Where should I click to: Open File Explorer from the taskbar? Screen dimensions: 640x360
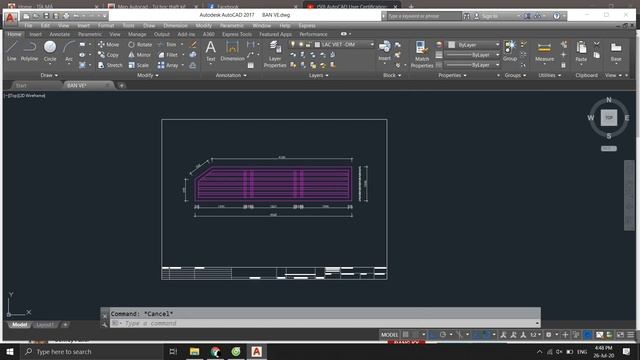tap(194, 351)
